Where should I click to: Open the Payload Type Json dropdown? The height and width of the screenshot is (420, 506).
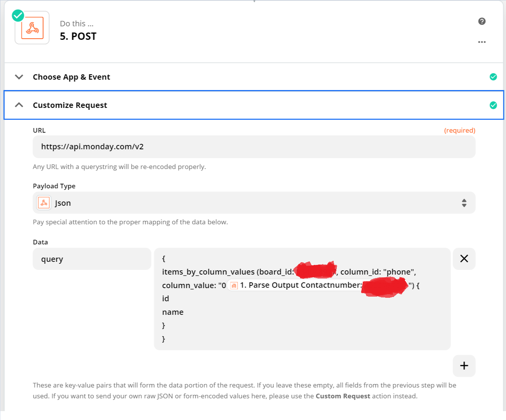[x=254, y=203]
